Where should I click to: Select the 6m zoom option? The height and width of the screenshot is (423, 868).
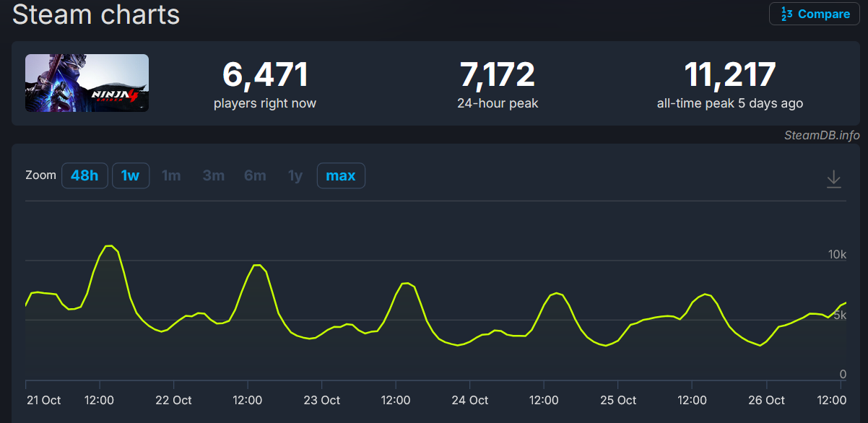click(x=256, y=175)
